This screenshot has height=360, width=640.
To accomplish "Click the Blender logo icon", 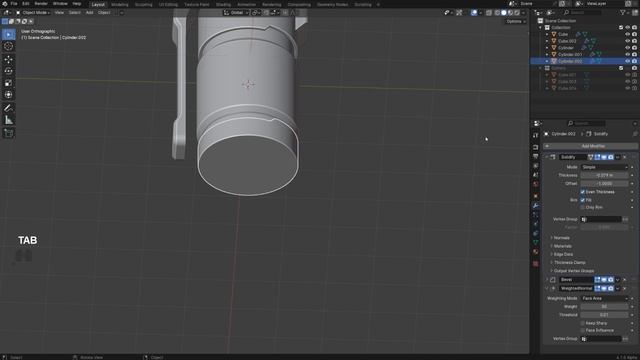I will point(4,4).
